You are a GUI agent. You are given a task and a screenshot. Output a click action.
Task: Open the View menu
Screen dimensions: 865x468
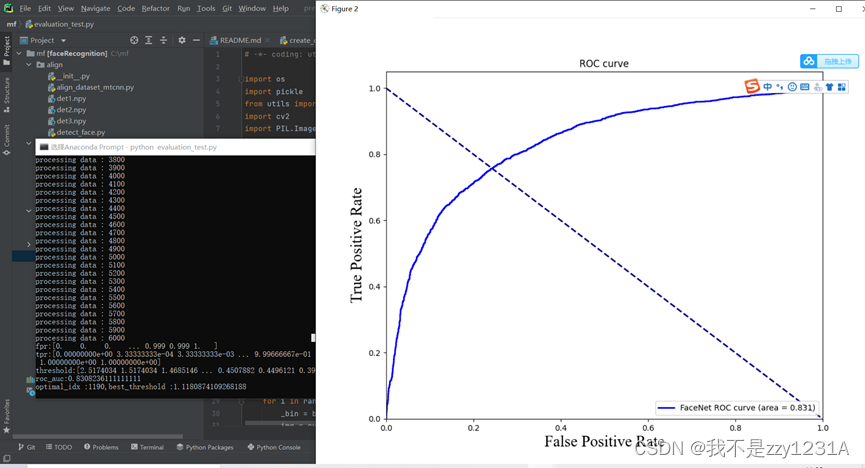pyautogui.click(x=66, y=8)
